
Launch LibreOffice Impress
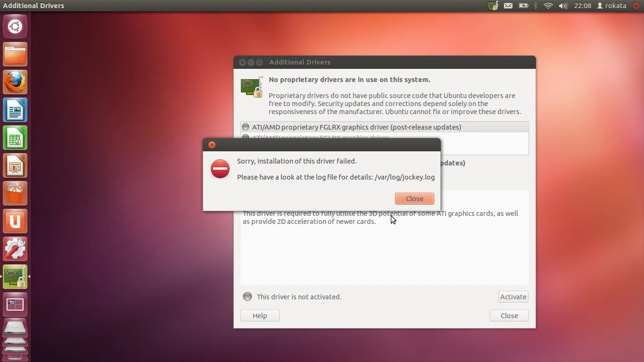point(15,165)
